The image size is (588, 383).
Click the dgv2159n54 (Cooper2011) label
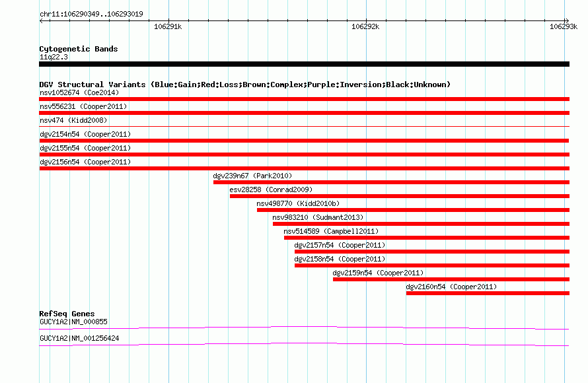378,273
